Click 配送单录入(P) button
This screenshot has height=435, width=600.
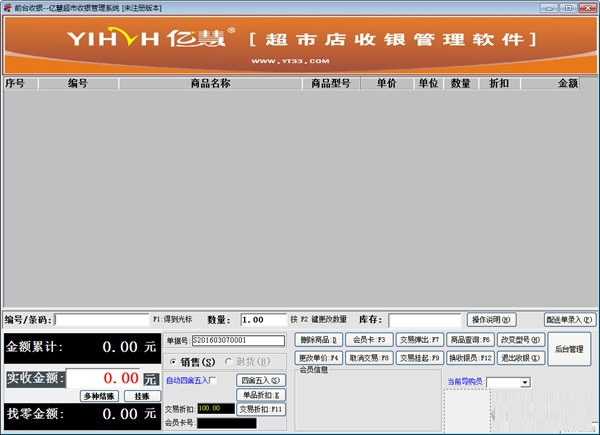coord(570,320)
